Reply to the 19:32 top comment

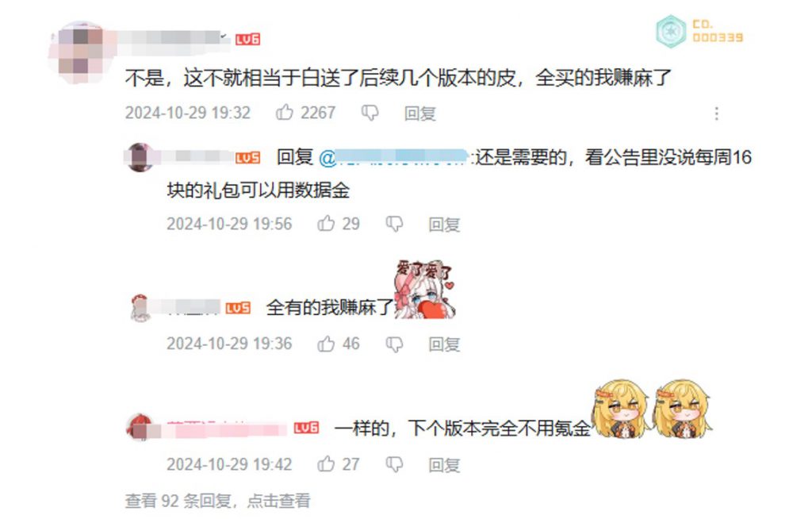(420, 113)
